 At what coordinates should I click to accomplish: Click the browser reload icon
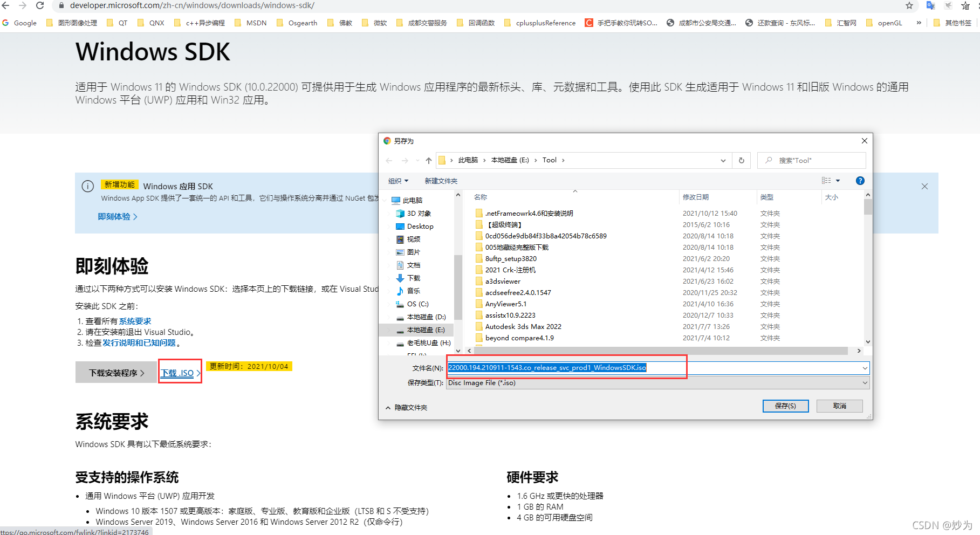(39, 5)
